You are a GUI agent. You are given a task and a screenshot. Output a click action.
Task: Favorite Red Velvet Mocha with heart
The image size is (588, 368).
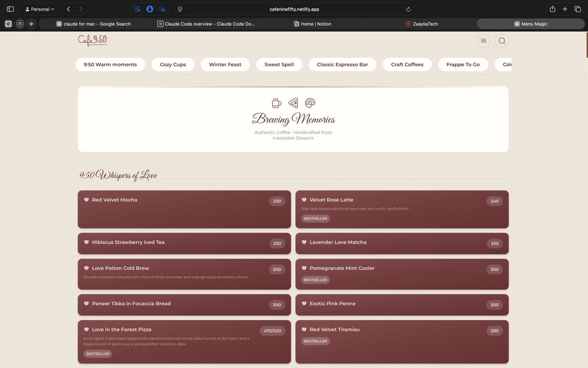(x=87, y=200)
